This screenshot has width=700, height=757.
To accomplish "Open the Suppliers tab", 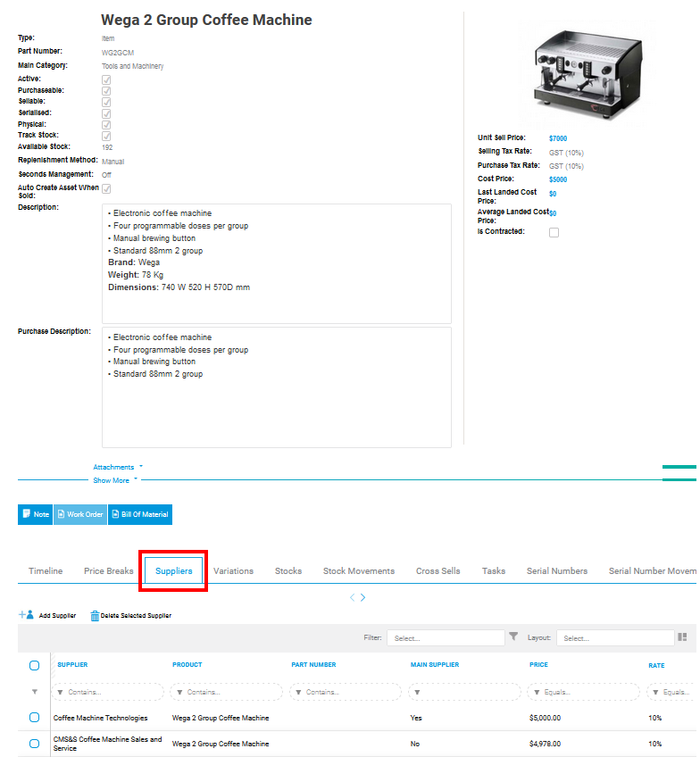I will pyautogui.click(x=174, y=570).
